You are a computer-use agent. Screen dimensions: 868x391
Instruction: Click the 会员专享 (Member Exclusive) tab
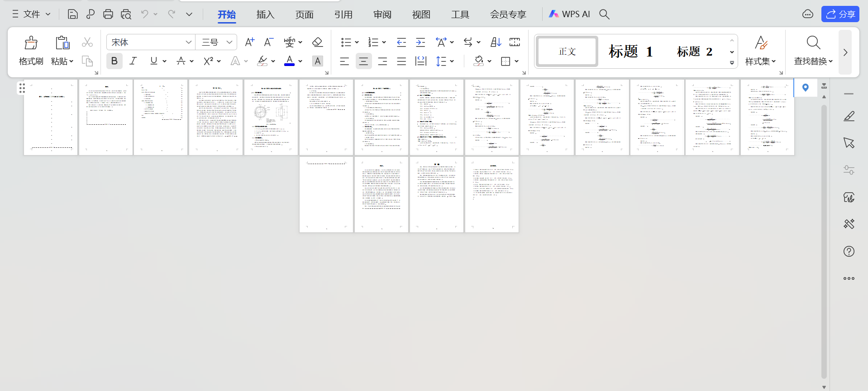tap(508, 14)
